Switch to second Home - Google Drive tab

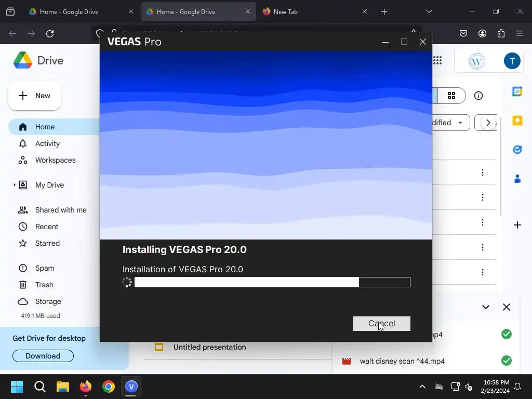[198, 11]
